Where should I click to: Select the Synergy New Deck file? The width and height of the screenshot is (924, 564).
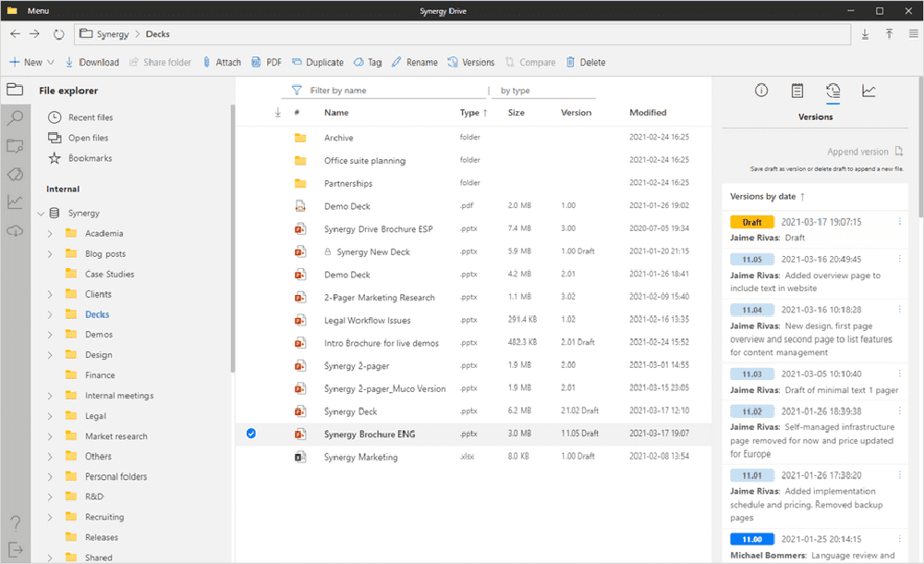473,251
